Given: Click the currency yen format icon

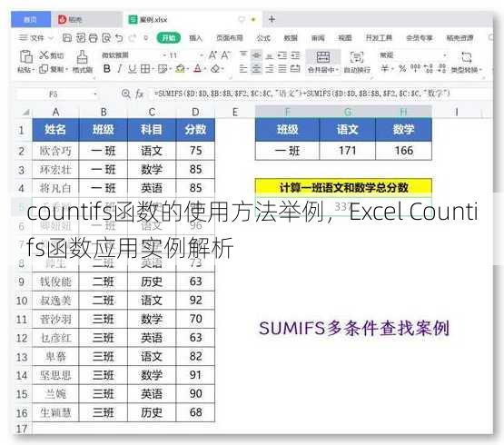Looking at the screenshot, I should click(x=385, y=68).
